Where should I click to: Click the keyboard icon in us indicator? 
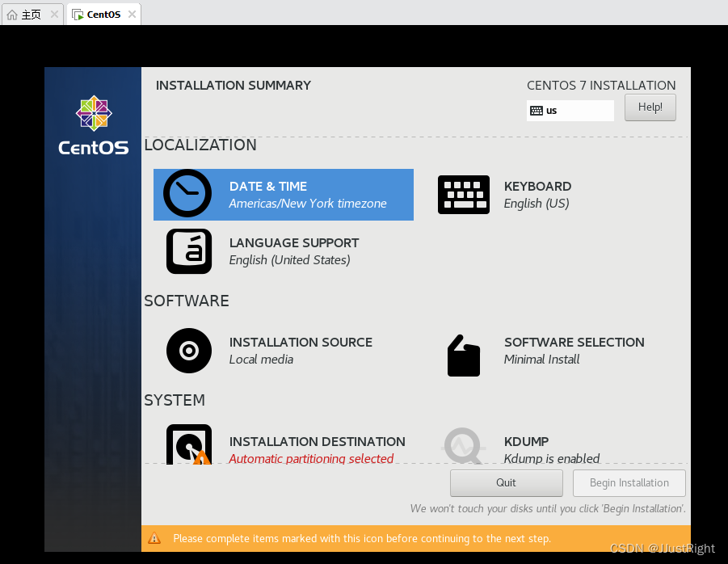point(537,111)
